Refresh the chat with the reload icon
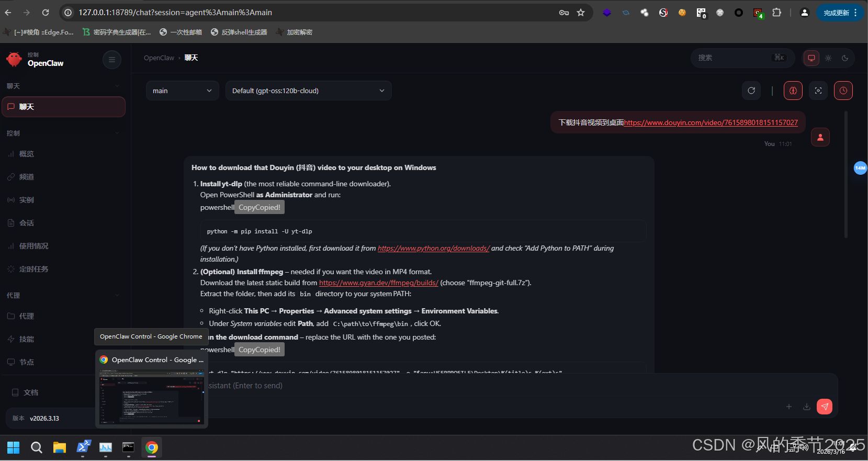The image size is (868, 461). point(751,91)
